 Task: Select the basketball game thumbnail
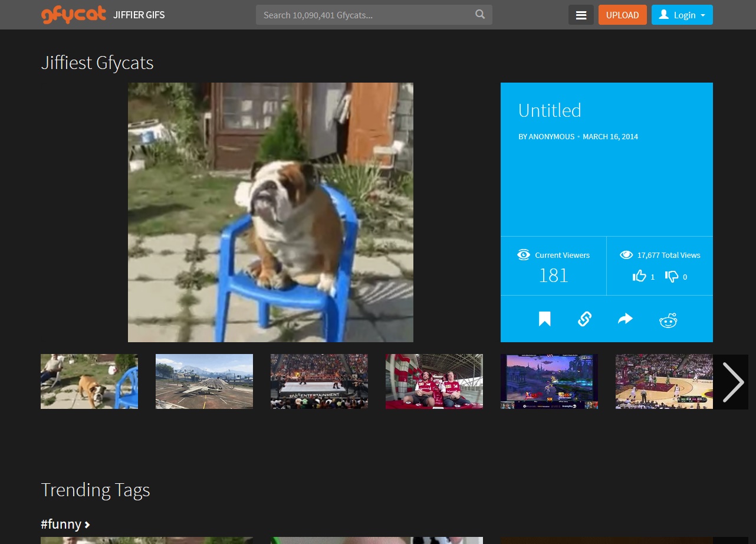point(664,381)
